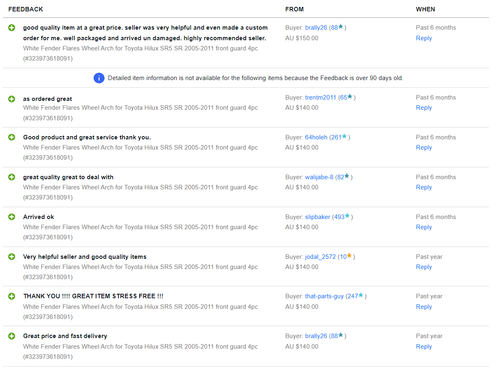Reply to jodal_2572's feedback

click(424, 267)
